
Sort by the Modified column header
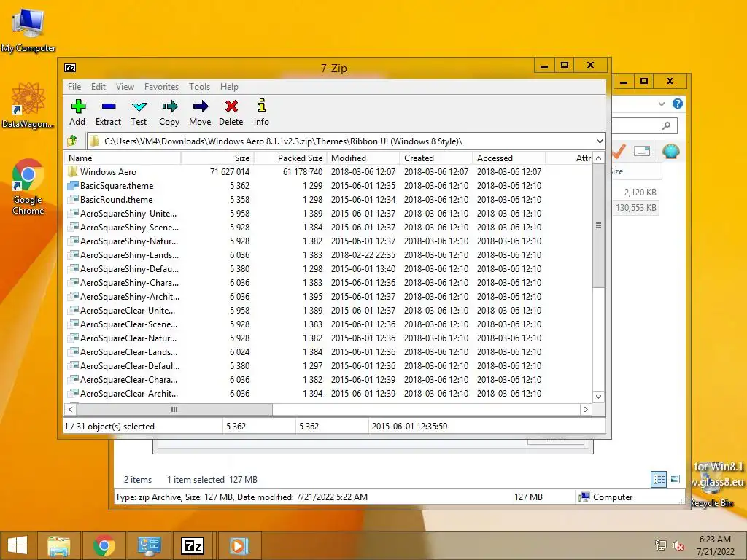[x=363, y=158]
